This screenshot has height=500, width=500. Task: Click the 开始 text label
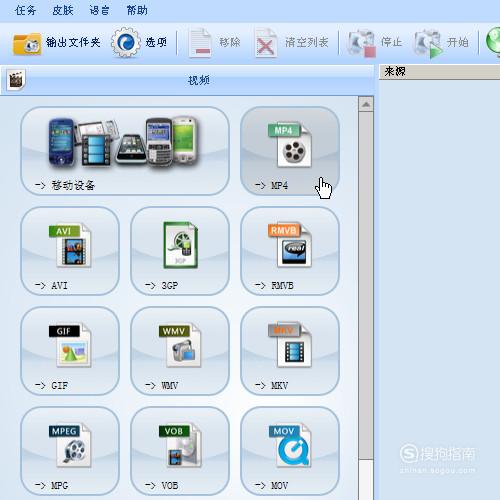458,42
